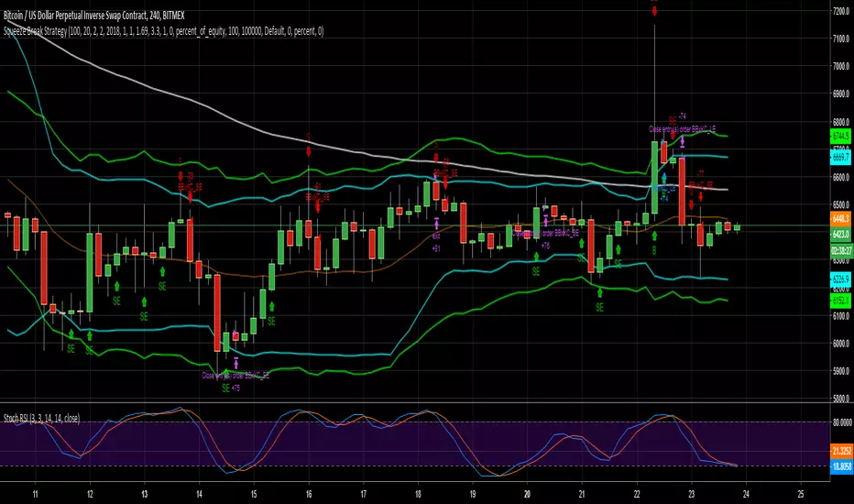Screen dimensions: 854x504
Task: Click the Squeeze Break Strategy indicator title
Action: (x=163, y=31)
